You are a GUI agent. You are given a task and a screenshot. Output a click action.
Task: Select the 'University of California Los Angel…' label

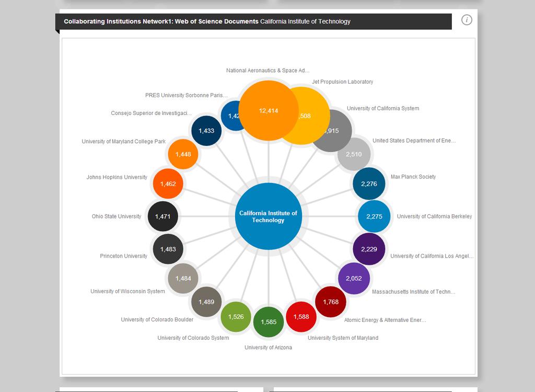[432, 256]
